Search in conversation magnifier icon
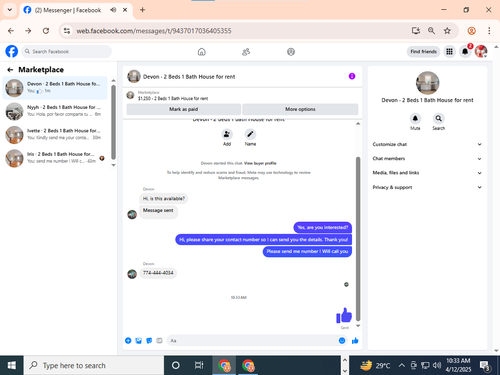500x375 pixels. pos(439,118)
